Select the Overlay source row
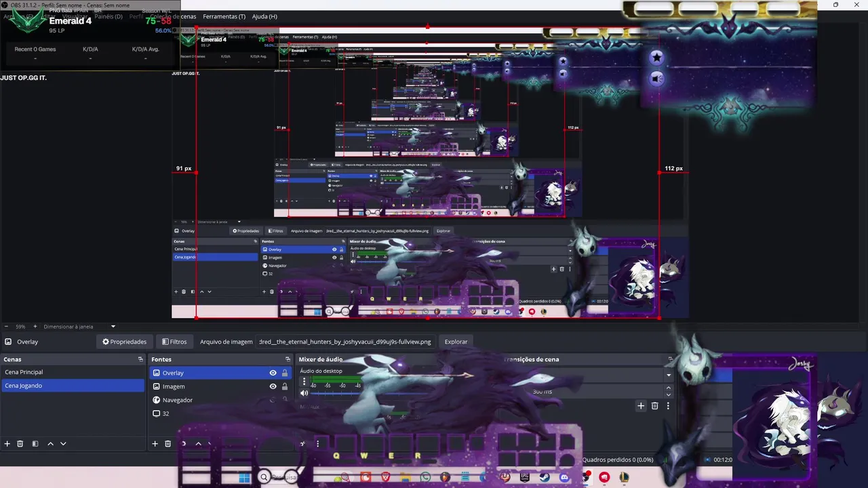The height and width of the screenshot is (488, 868). tap(220, 373)
